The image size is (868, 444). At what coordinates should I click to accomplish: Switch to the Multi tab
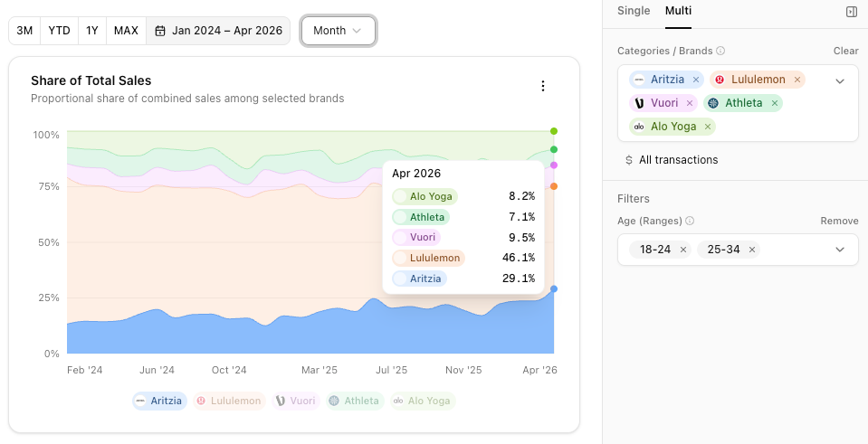point(678,11)
